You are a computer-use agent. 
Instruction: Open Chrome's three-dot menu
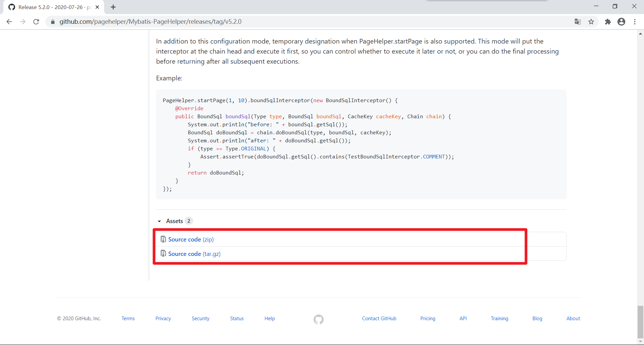click(635, 22)
